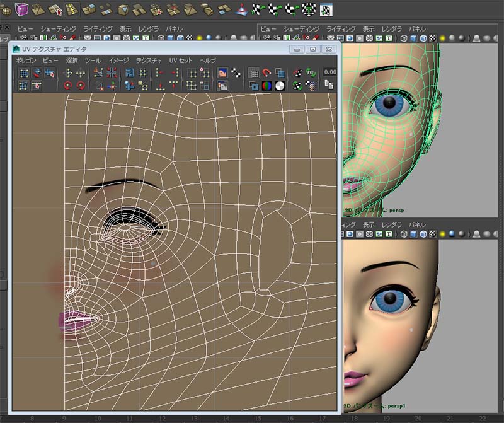Click the align UVs right icon

(x=174, y=73)
